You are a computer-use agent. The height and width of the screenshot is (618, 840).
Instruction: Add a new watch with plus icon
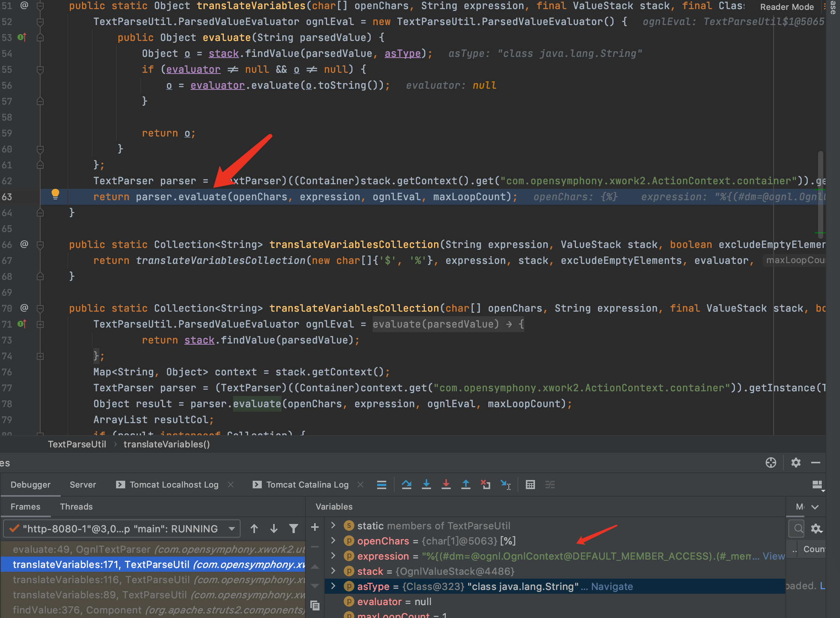315,527
